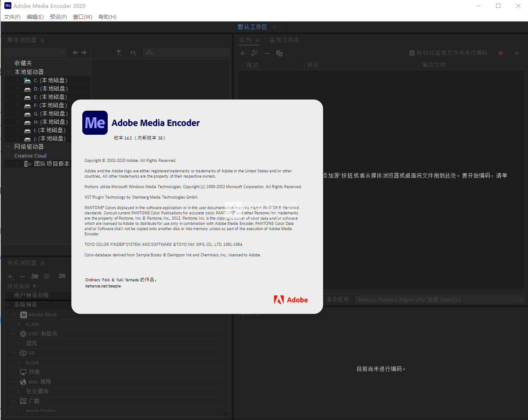Select the 默认工作区 workspace tab
The height and width of the screenshot is (420, 528).
point(252,27)
